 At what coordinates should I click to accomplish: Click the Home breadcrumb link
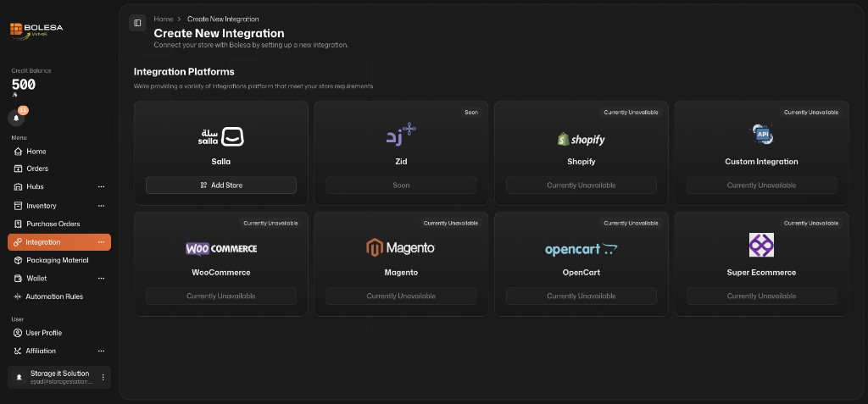coord(164,19)
